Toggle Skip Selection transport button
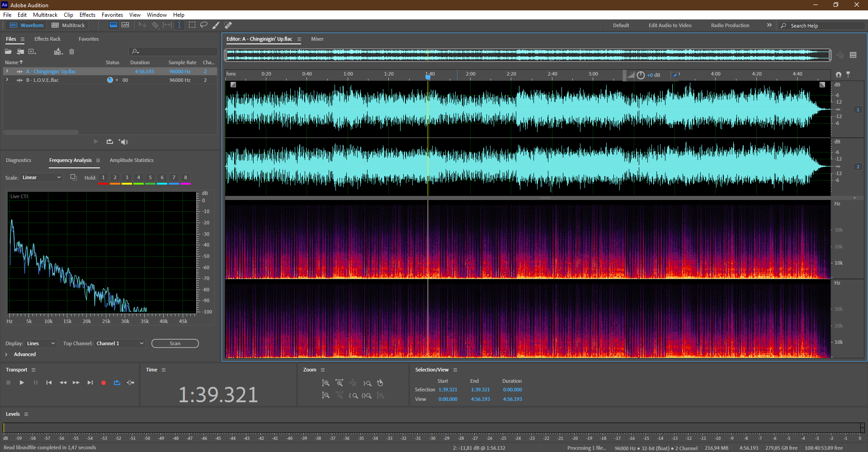Screen dimensions: 868x452 coord(131,383)
